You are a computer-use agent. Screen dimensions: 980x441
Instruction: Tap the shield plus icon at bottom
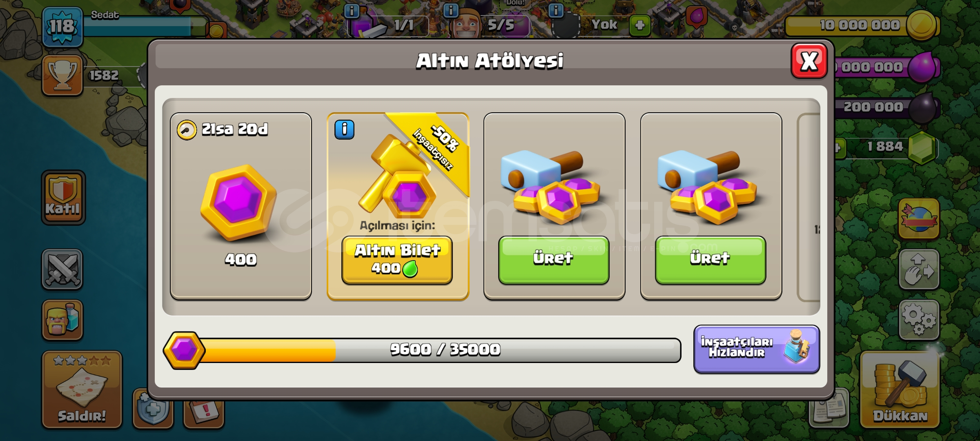pos(153,408)
